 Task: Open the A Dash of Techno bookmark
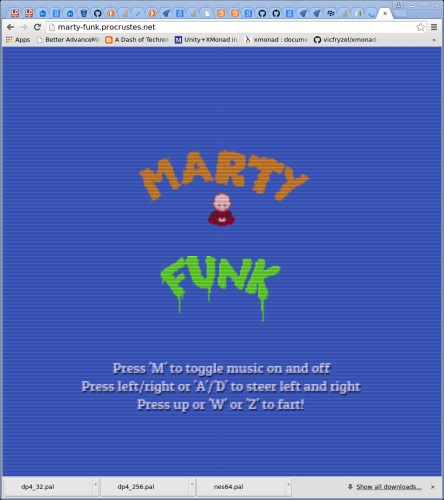[136, 40]
